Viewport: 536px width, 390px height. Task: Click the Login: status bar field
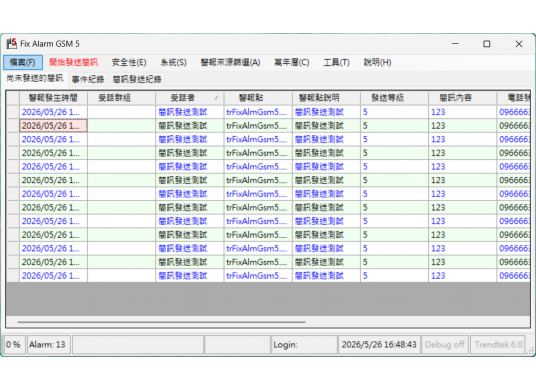pyautogui.click(x=304, y=345)
